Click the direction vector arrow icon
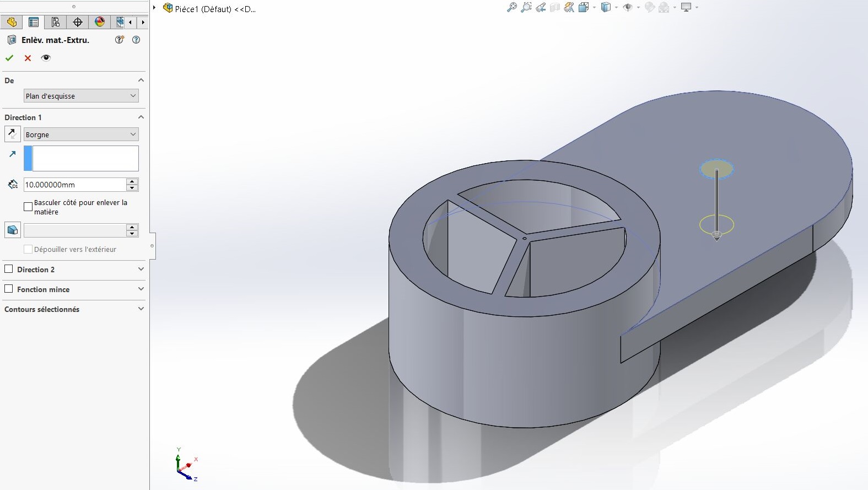The image size is (868, 490). tap(12, 154)
